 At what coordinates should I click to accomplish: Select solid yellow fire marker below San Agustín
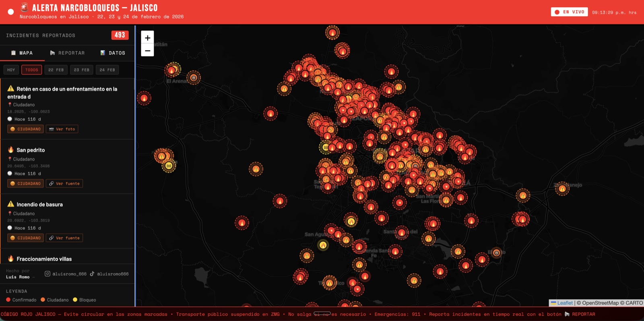[x=323, y=245]
